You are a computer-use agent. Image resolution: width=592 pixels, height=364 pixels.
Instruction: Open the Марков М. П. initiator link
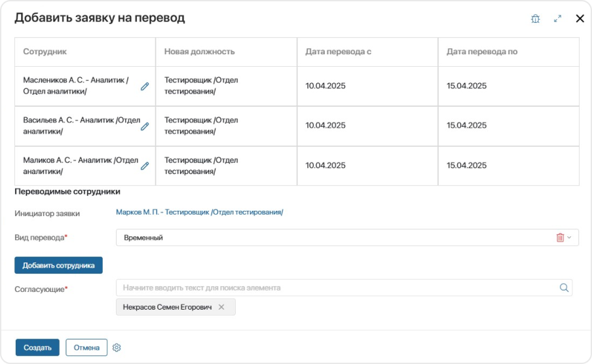(x=199, y=212)
